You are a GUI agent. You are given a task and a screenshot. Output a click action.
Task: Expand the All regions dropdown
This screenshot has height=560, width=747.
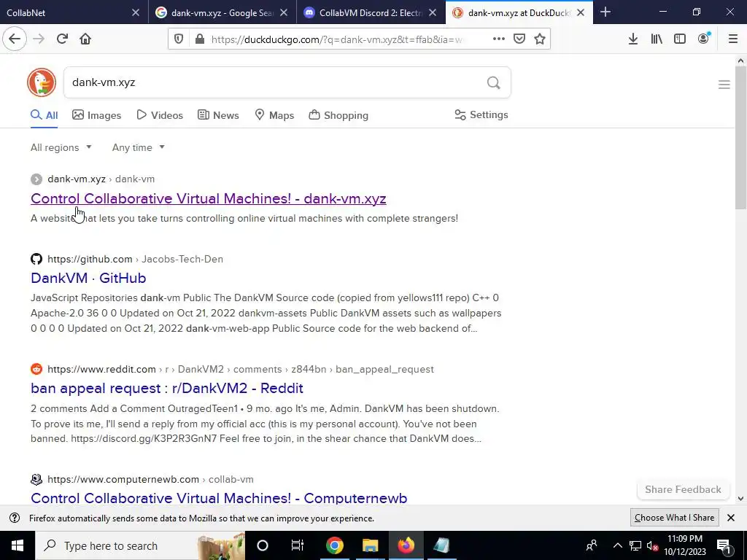[61, 147]
